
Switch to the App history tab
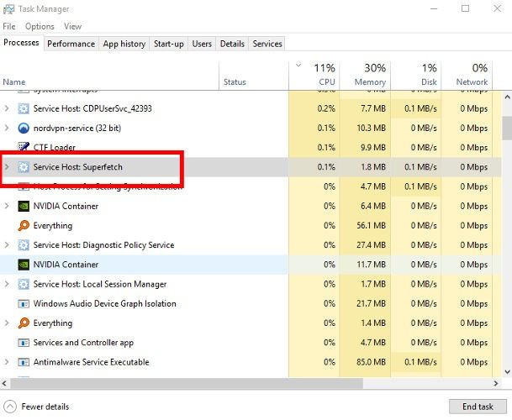pyautogui.click(x=124, y=44)
